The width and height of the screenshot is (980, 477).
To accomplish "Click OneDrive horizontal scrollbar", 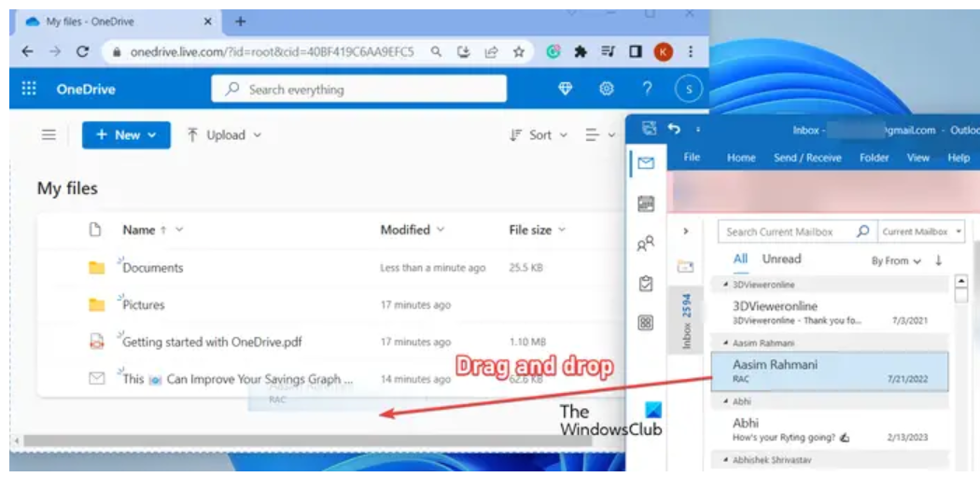I will point(307,441).
